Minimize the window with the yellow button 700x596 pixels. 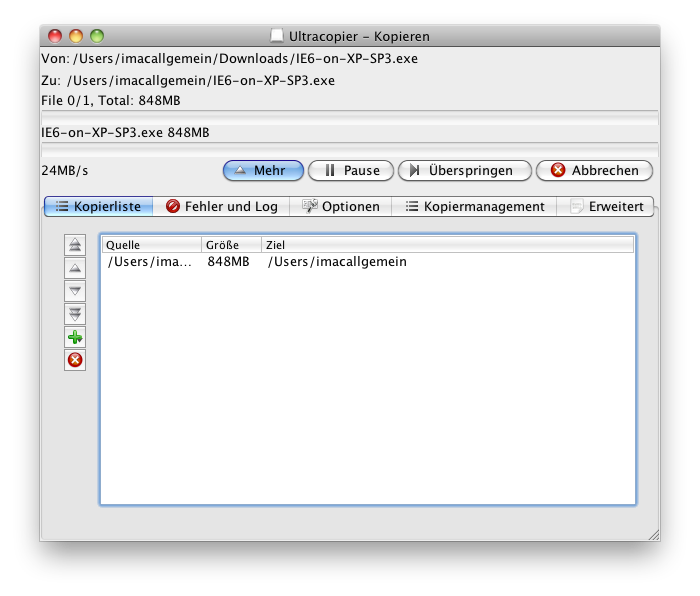pyautogui.click(x=76, y=36)
